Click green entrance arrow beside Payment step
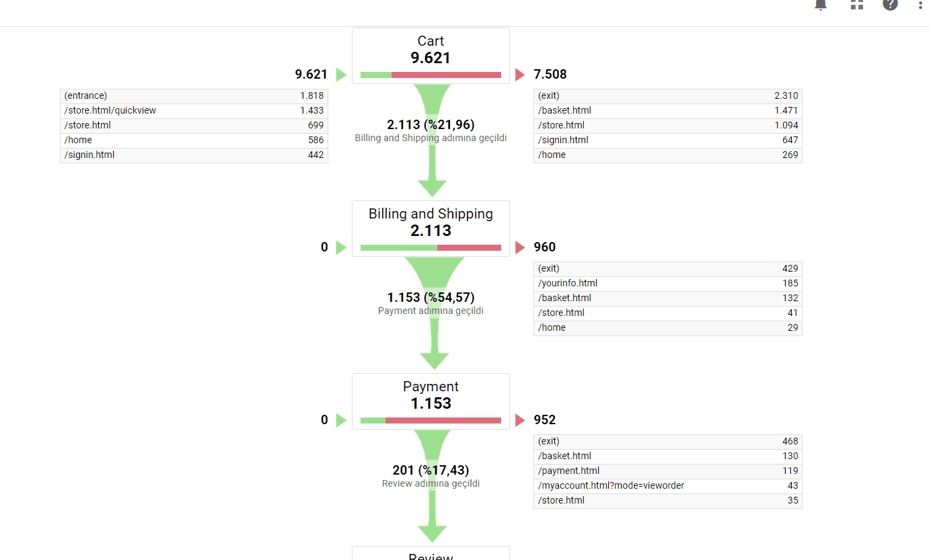The width and height of the screenshot is (929, 560). (341, 420)
